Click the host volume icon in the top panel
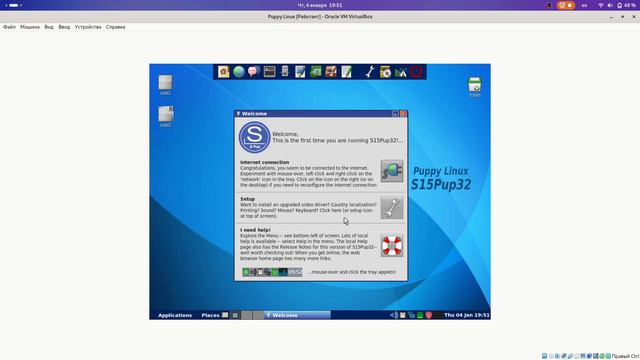640x360 pixels. (610, 5)
